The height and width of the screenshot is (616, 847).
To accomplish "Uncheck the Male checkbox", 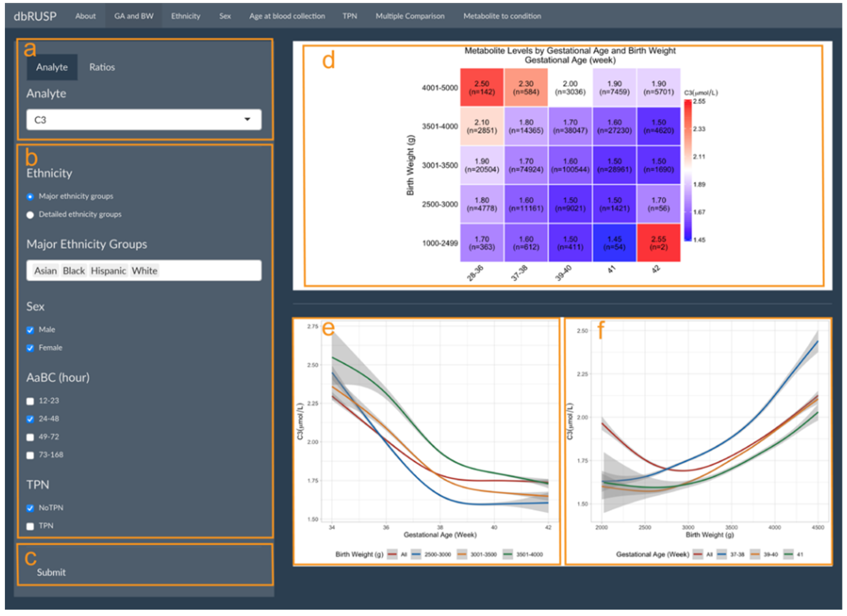I will [30, 330].
